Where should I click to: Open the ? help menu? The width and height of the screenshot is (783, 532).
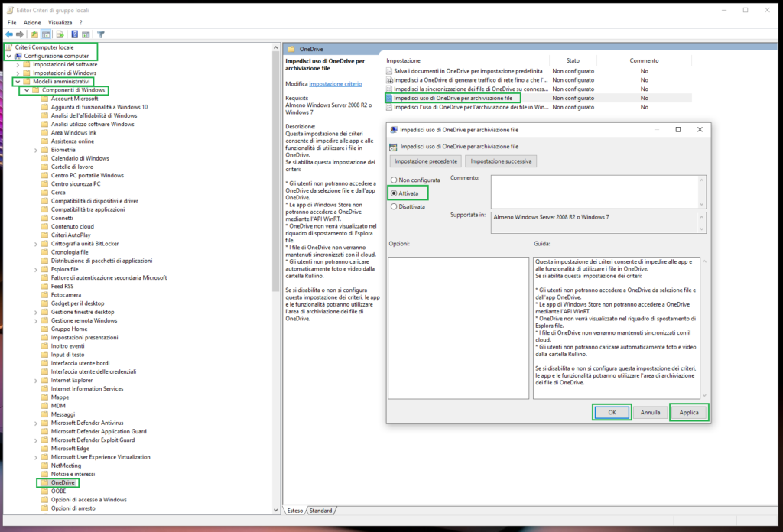tap(81, 22)
